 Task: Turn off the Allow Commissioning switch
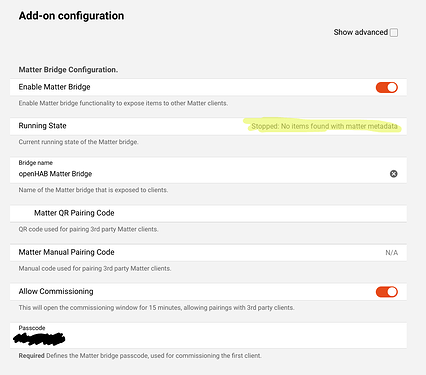(x=387, y=292)
